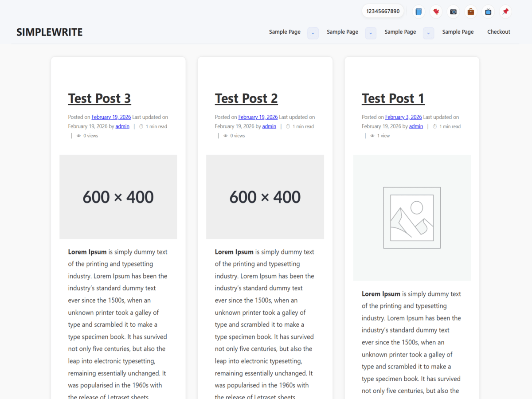Image resolution: width=532 pixels, height=399 pixels.
Task: Click February 19, 2026 date link in Test Post 3
Action: tap(111, 117)
